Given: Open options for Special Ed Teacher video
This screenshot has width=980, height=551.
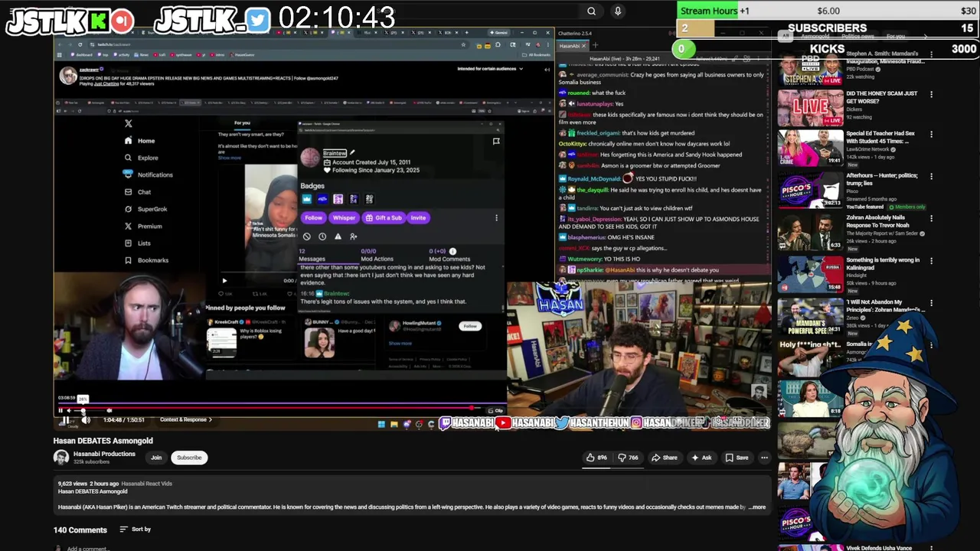Looking at the screenshot, I should click(x=931, y=134).
